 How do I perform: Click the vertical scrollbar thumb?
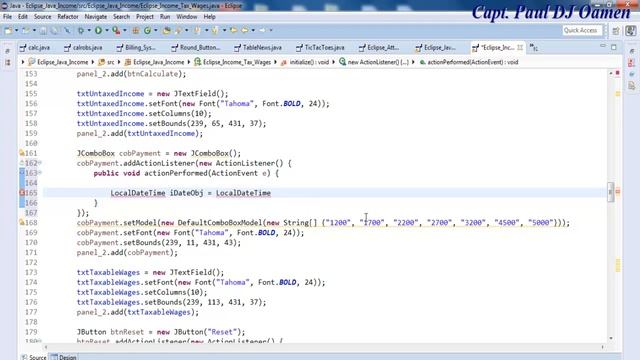click(611, 191)
